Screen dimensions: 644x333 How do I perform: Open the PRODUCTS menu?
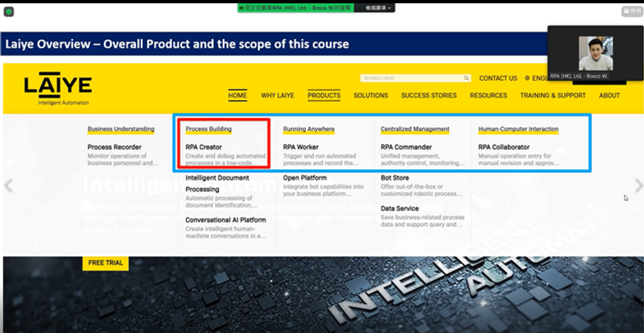click(x=324, y=95)
